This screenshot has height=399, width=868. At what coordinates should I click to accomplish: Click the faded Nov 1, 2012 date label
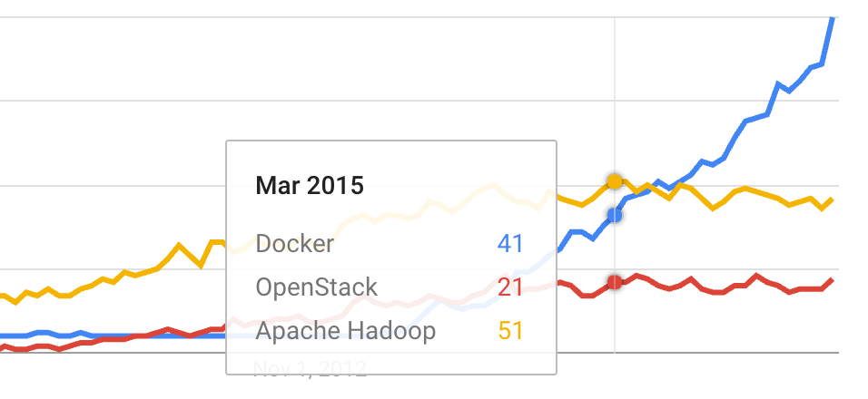(310, 368)
